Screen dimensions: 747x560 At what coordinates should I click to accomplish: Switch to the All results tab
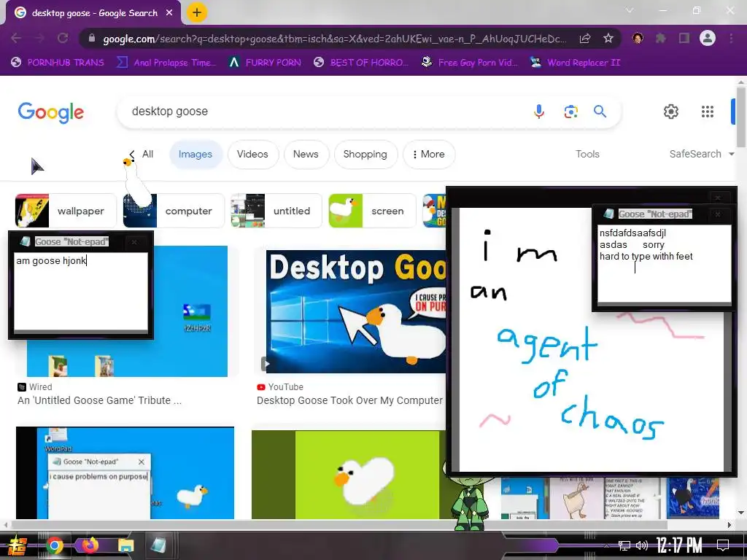(x=147, y=155)
